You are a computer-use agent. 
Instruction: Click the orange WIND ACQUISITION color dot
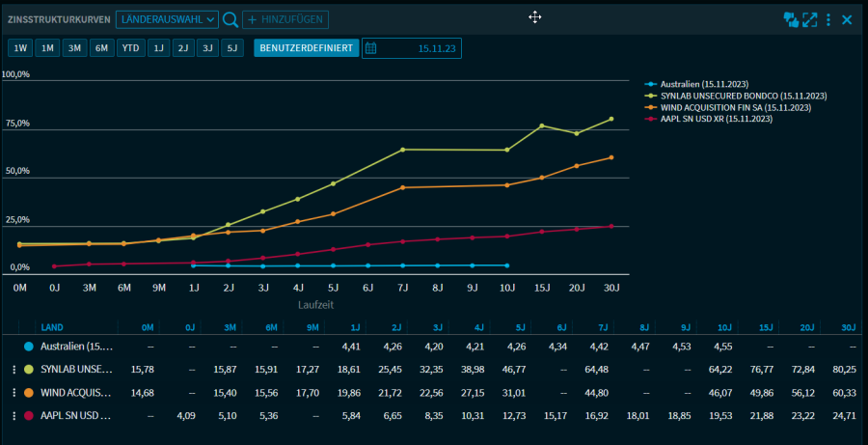(x=28, y=392)
